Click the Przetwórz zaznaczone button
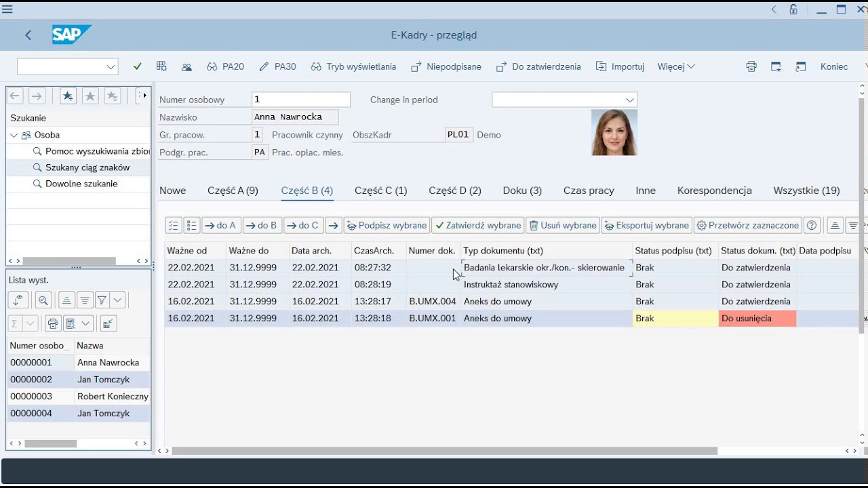 coord(748,226)
